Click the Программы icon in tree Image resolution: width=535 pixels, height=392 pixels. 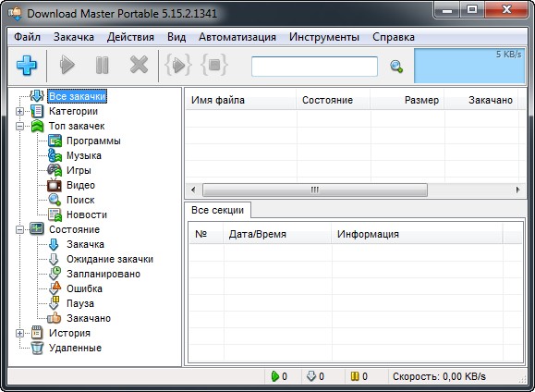[55, 141]
